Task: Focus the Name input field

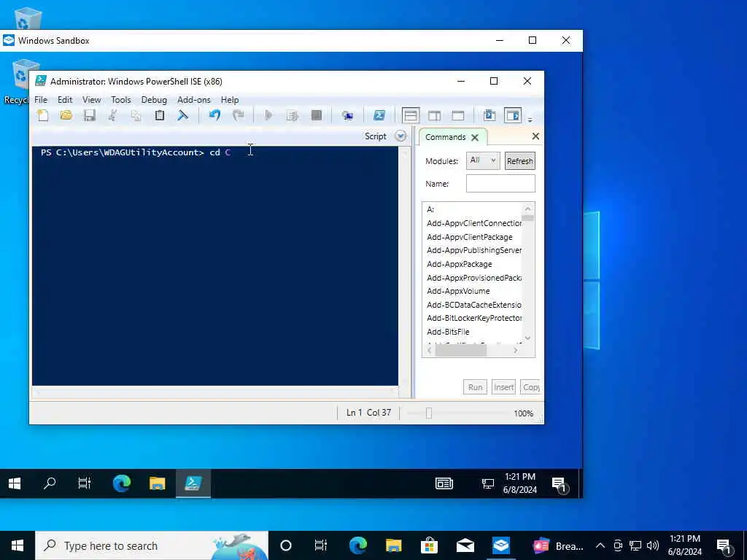Action: tap(500, 183)
